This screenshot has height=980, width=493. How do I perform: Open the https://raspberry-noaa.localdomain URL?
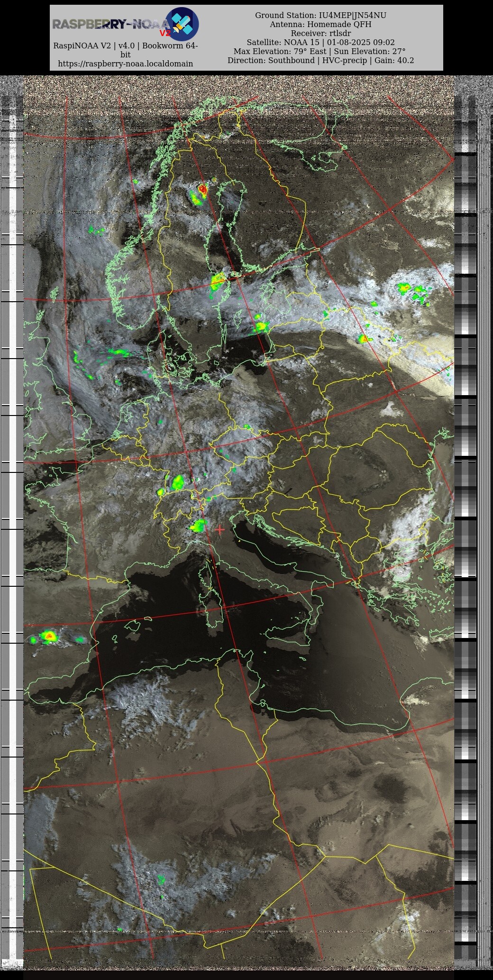pyautogui.click(x=126, y=64)
